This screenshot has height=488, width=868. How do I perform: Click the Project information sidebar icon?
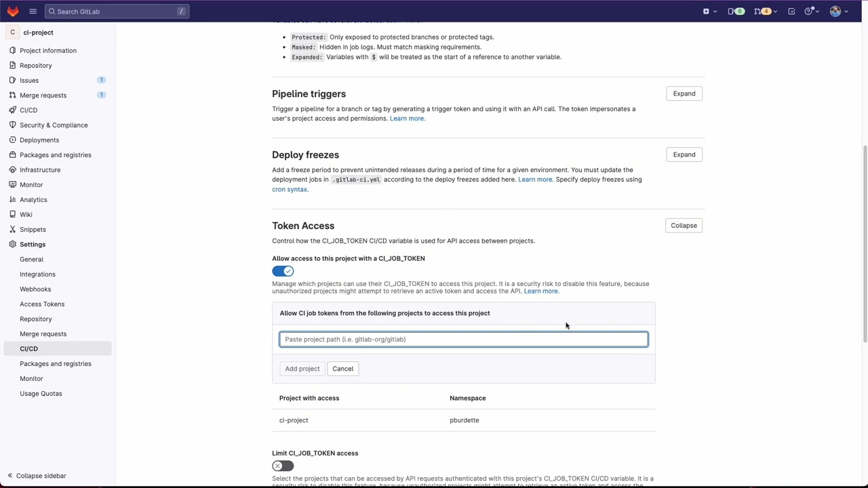click(12, 50)
